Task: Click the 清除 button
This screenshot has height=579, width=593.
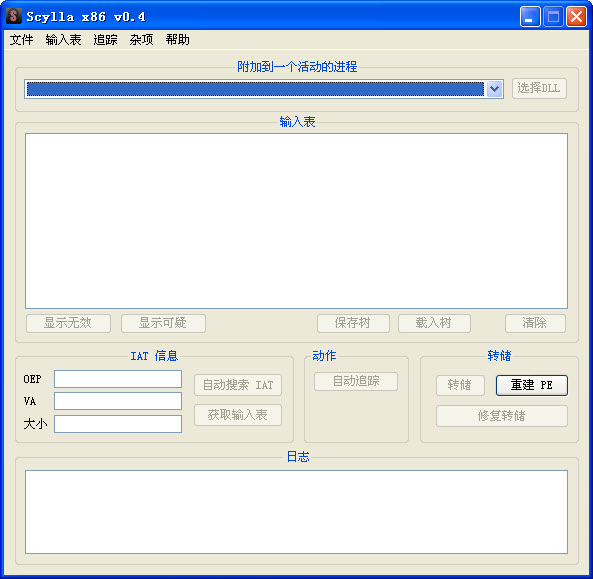Action: (535, 323)
